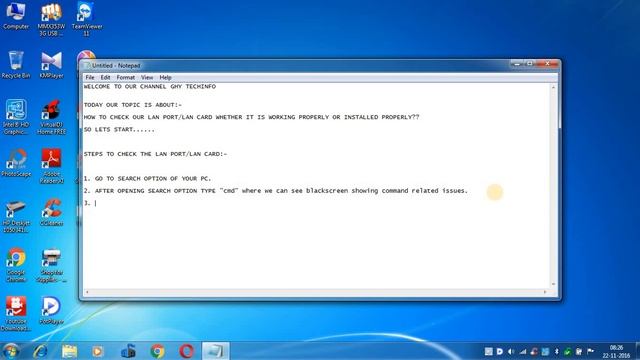This screenshot has width=640, height=360.
Task: Click line '1. GO TO SEARCH OPTION OF YOUR PC.'
Action: pyautogui.click(x=147, y=178)
